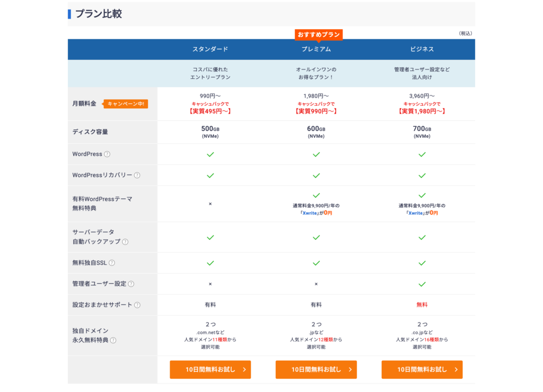The height and width of the screenshot is (392, 543).
Task: Click the orange キャンペーン中! badge
Action: pyautogui.click(x=126, y=104)
